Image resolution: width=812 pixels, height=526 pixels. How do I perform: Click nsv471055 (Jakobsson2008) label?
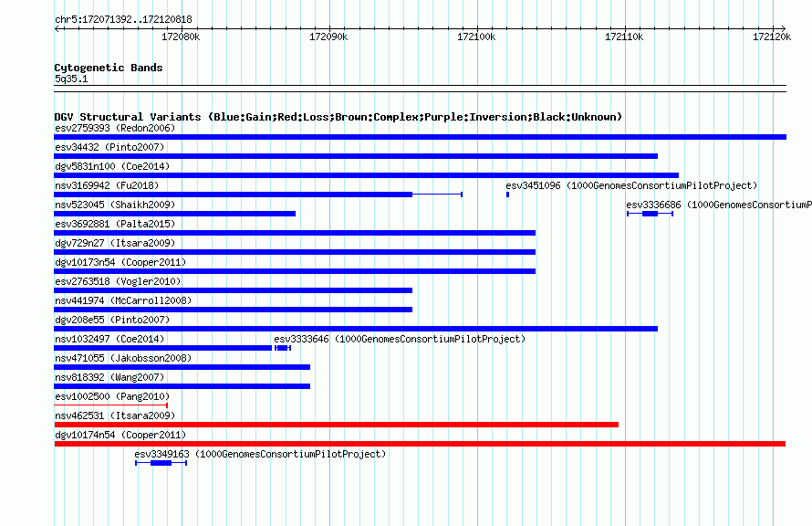click(x=123, y=358)
